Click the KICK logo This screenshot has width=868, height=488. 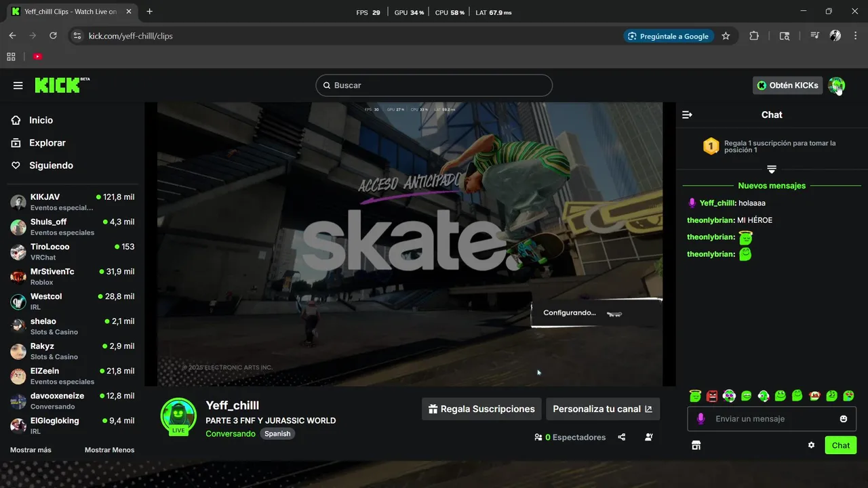[62, 85]
